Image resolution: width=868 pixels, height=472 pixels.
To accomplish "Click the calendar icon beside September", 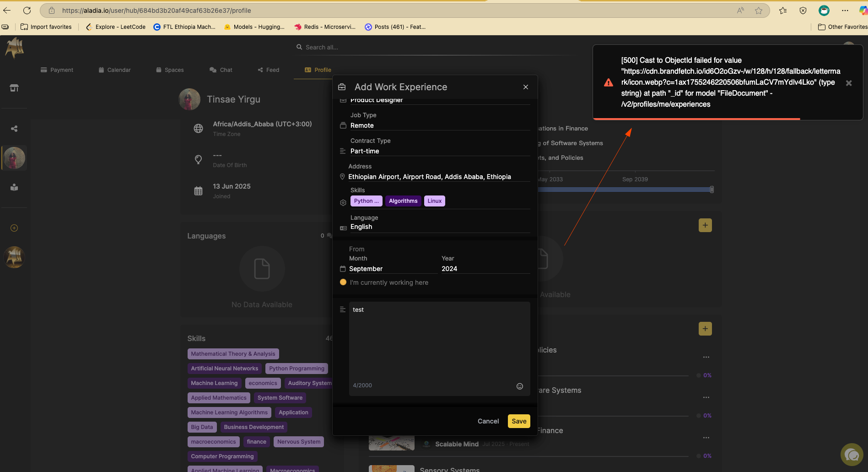I will (343, 269).
